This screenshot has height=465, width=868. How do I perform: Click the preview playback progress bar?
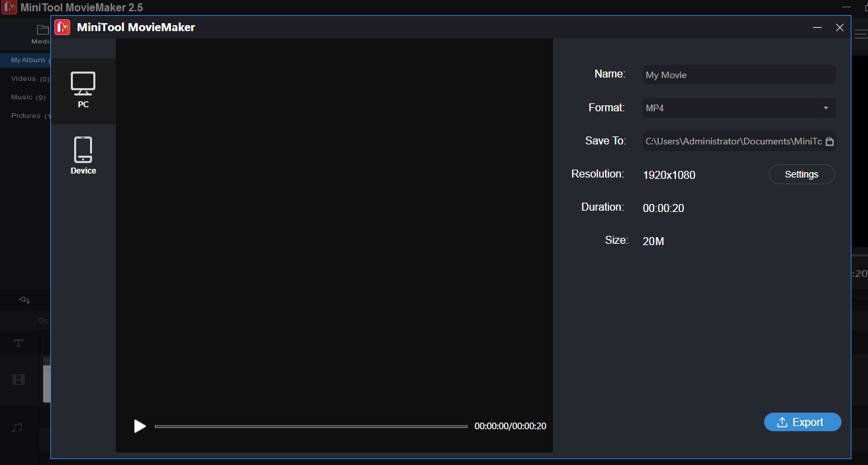(311, 427)
